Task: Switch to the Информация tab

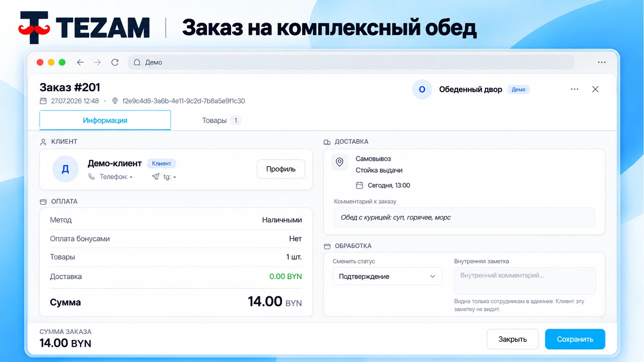Action: click(105, 120)
